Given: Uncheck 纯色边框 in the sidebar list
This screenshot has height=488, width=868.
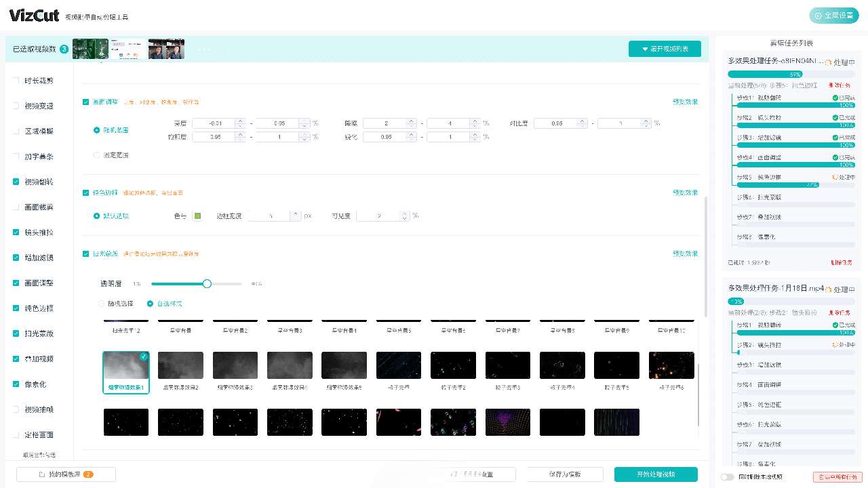Looking at the screenshot, I should pyautogui.click(x=16, y=308).
